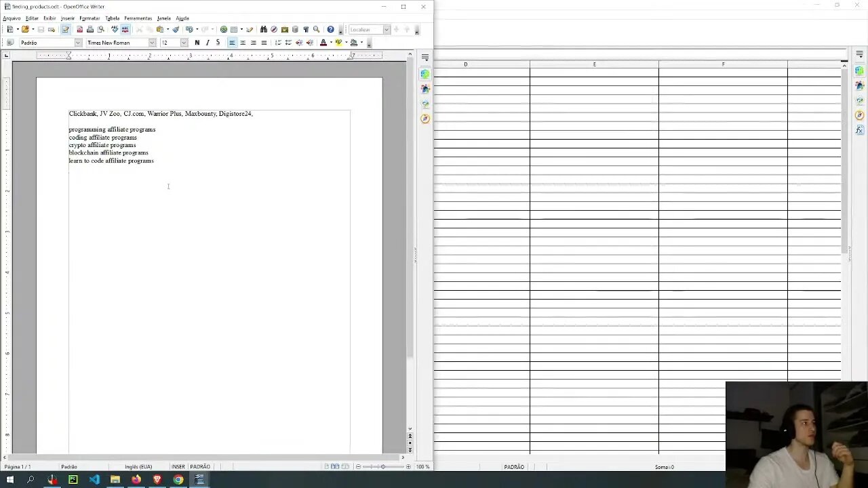Apply paragraph Background Color icon
This screenshot has height=488, width=868.
(x=354, y=42)
